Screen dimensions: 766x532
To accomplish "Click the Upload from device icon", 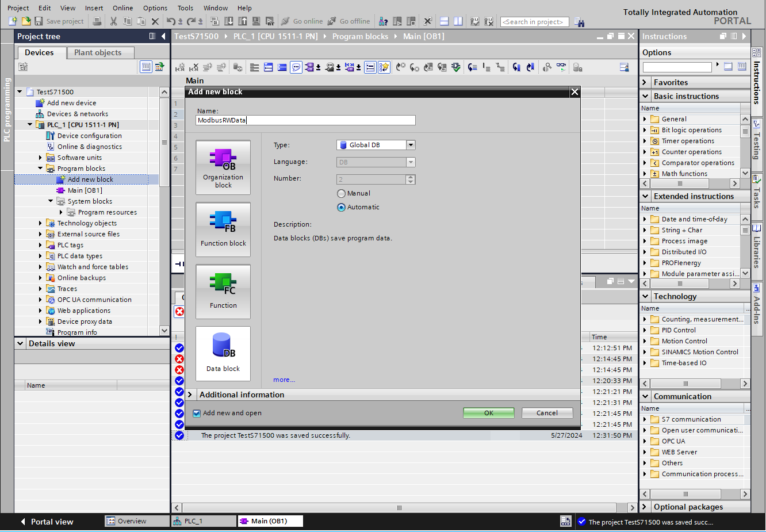I will click(x=242, y=21).
